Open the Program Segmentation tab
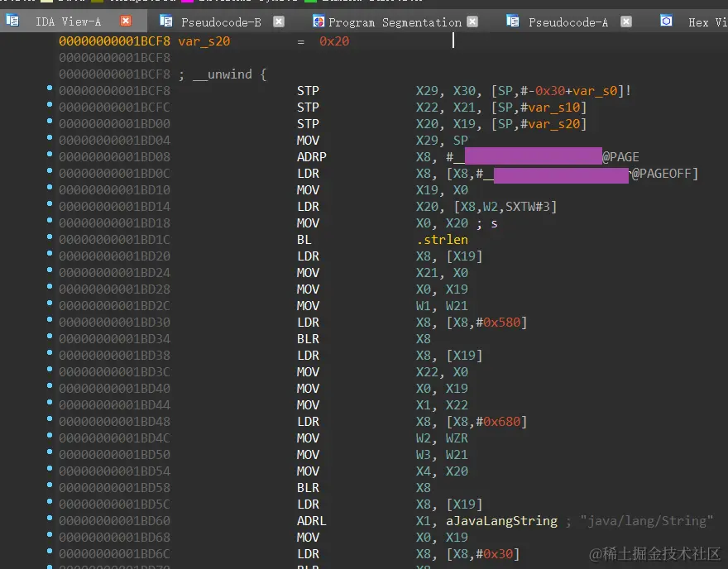This screenshot has height=569, width=728. [x=395, y=22]
